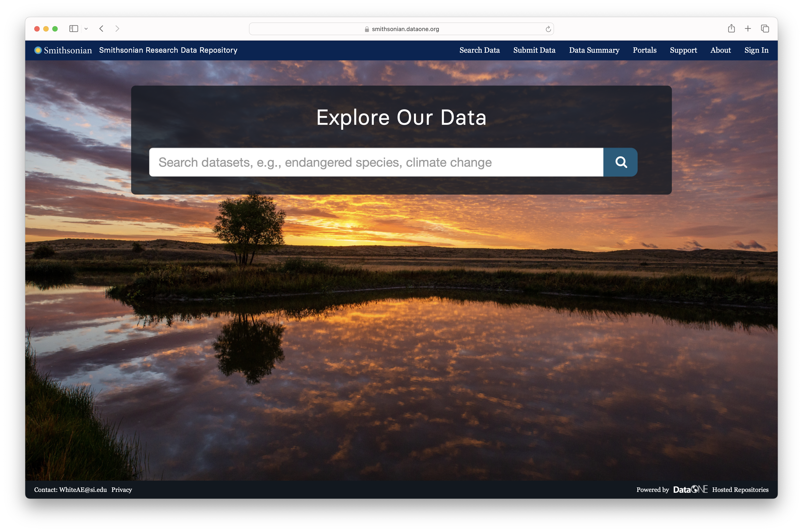Open the Search Data menu item
Viewport: 803px width, 532px height.
click(x=479, y=50)
